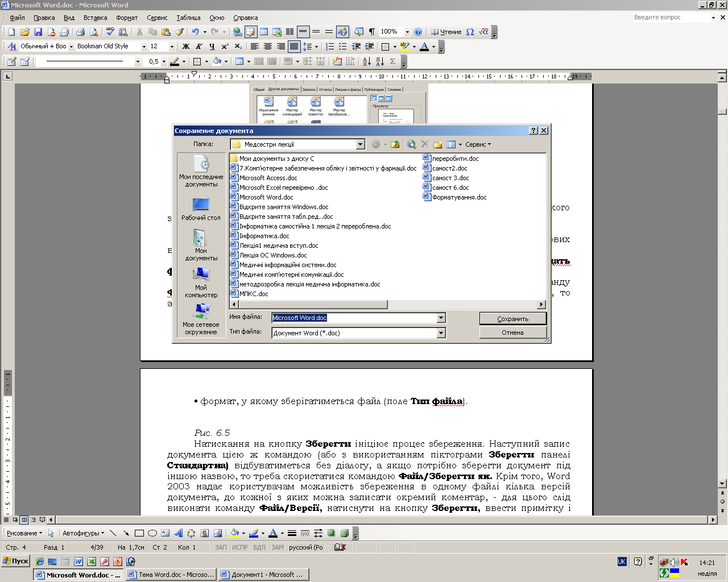This screenshot has width=728, height=582.
Task: Sort ascending in Tables toolbar
Action: (x=366, y=61)
